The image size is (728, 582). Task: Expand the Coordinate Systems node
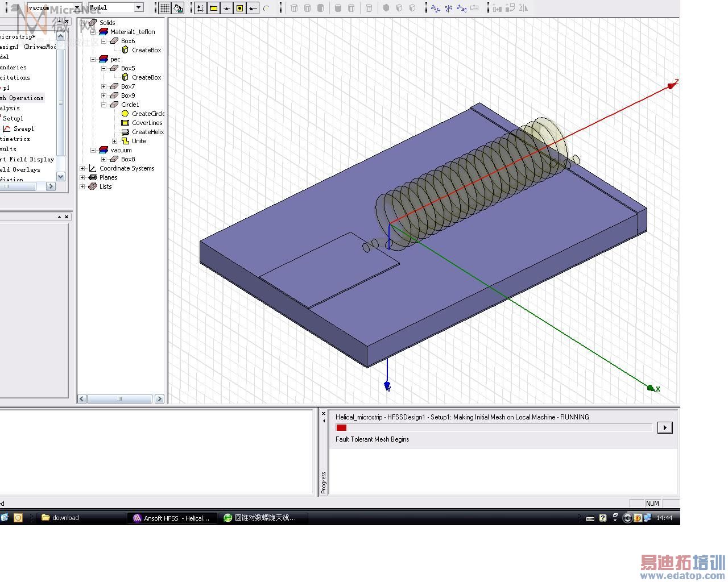82,168
